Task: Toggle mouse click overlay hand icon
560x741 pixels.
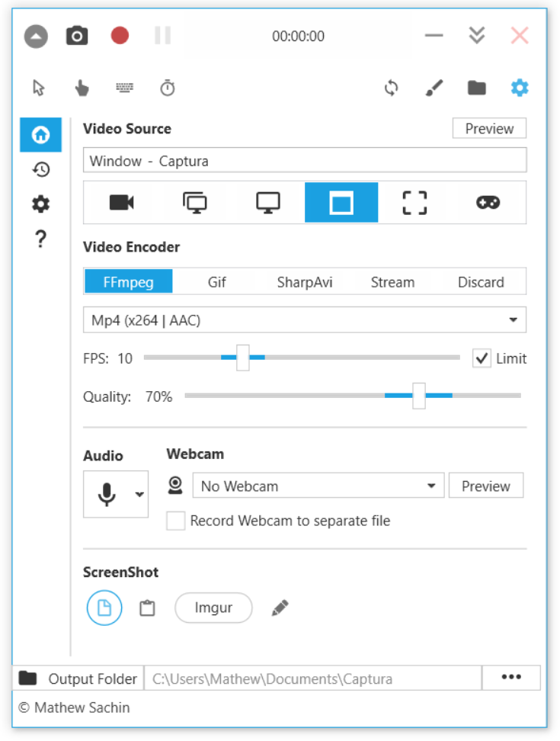Action: click(82, 88)
